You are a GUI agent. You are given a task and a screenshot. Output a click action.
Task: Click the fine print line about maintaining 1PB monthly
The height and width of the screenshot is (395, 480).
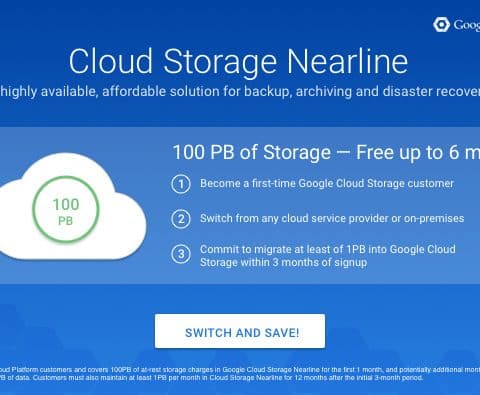212,378
